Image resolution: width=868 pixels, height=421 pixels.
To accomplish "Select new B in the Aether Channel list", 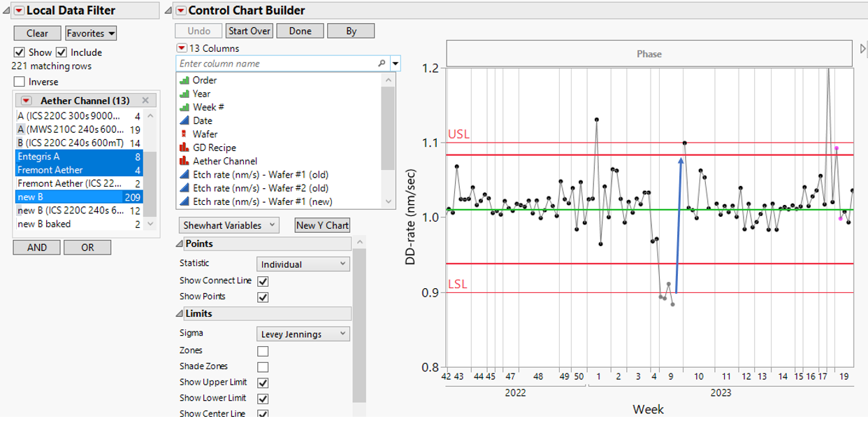I will tap(70, 197).
